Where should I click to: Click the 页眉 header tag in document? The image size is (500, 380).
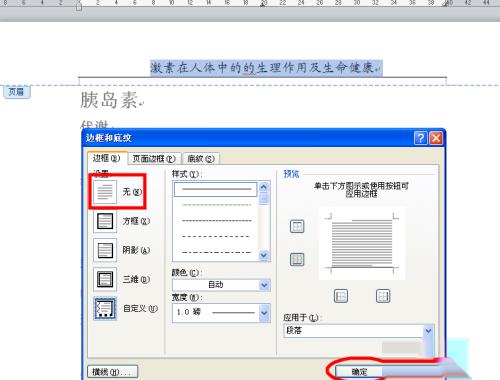tap(17, 92)
